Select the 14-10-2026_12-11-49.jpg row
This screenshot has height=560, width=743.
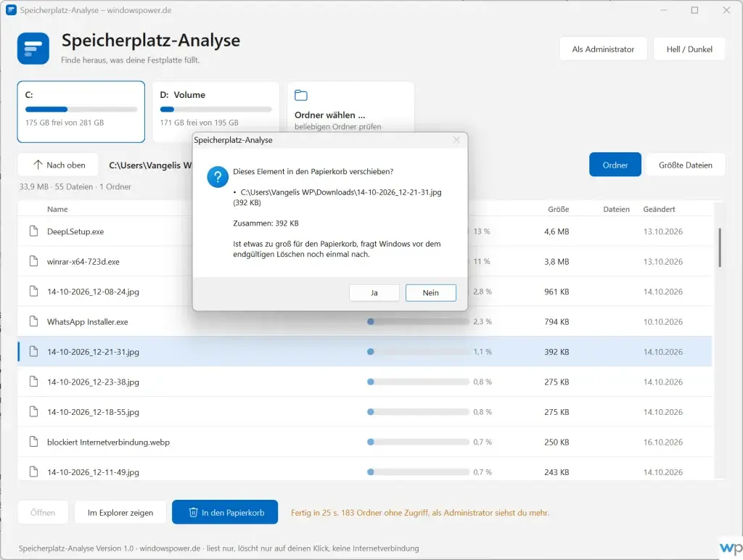point(364,469)
